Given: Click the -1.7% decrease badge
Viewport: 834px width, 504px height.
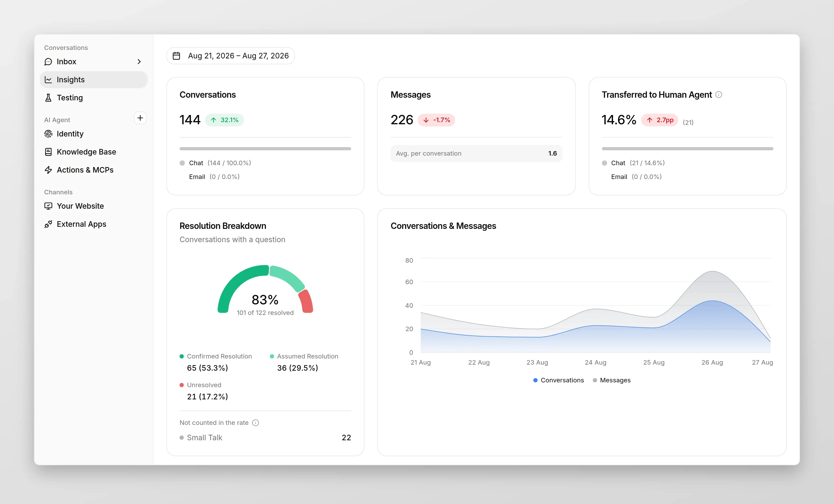Looking at the screenshot, I should (436, 120).
